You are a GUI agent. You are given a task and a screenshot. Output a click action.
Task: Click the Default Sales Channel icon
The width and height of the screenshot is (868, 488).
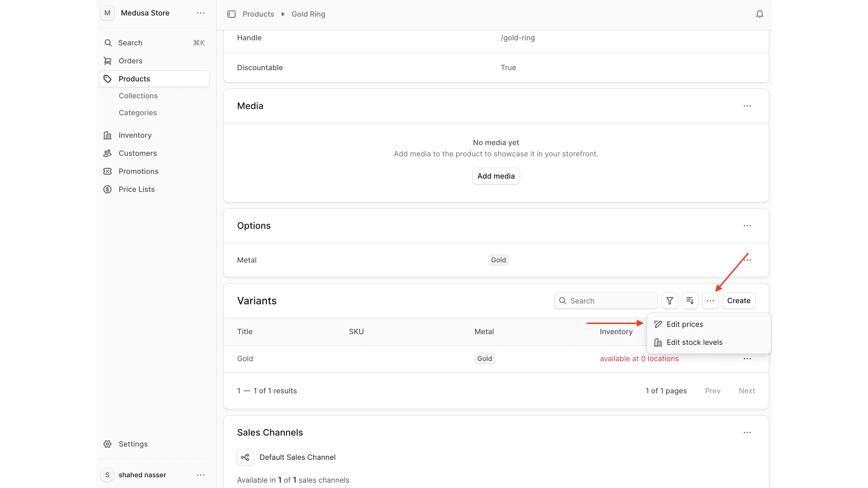245,457
